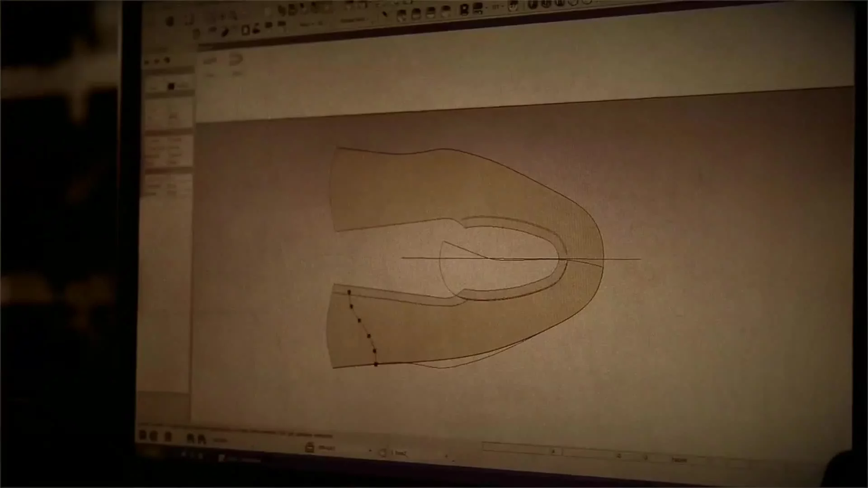The height and width of the screenshot is (488, 868).
Task: Click the circle icon right of the padlock field
Action: pos(382,452)
